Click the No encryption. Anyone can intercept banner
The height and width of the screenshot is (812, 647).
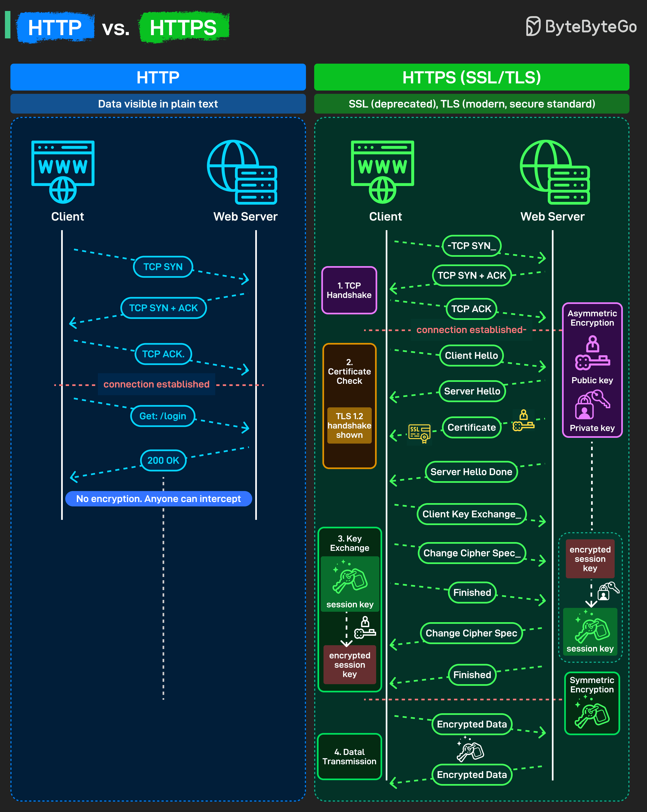158,499
